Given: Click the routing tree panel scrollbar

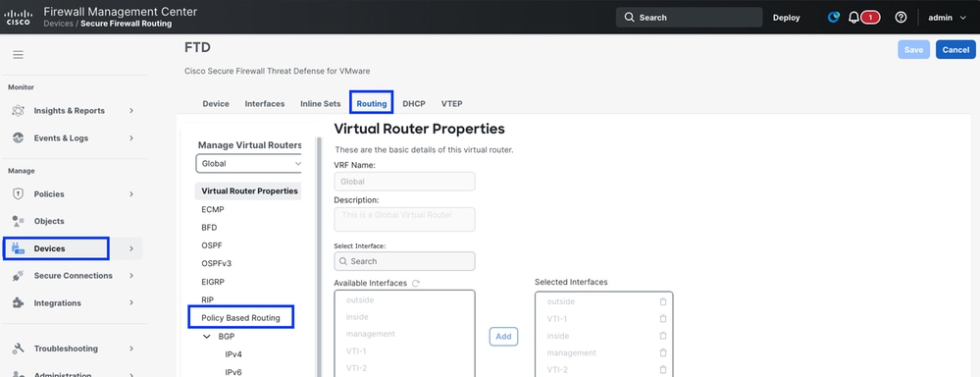Looking at the screenshot, I should pos(319,256).
